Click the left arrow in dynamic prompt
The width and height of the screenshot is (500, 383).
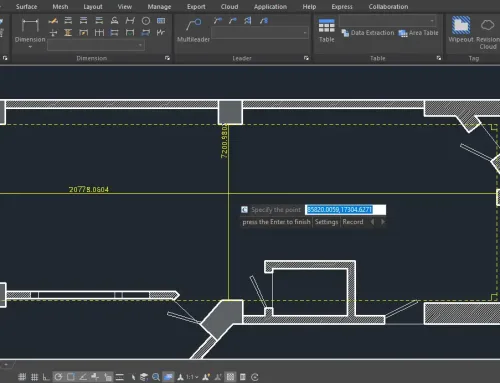tap(372, 222)
